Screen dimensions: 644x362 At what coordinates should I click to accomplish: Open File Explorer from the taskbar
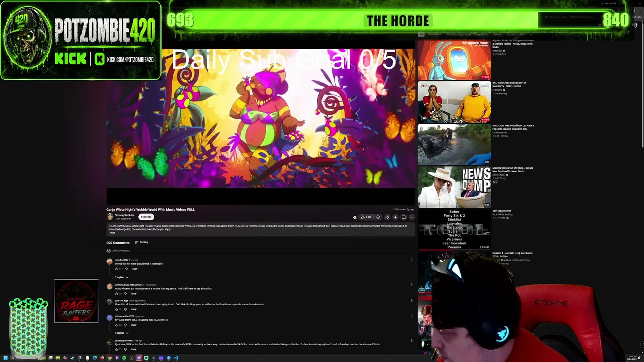tap(57, 358)
